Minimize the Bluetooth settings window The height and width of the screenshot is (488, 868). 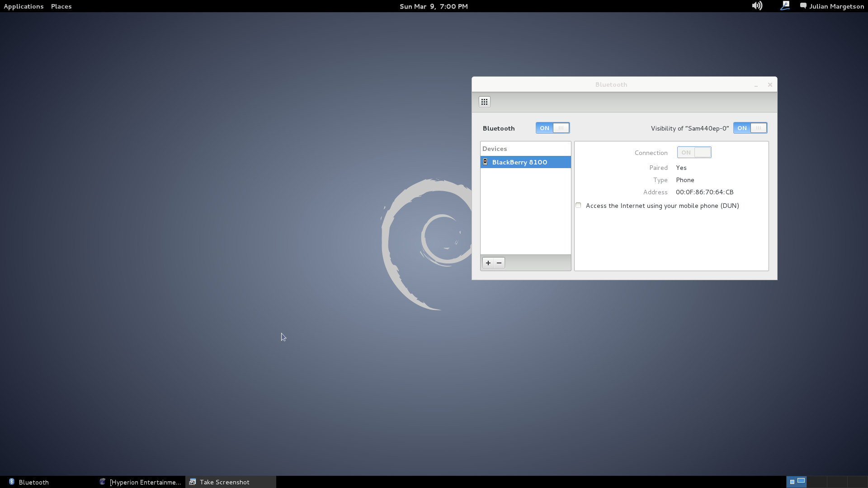tap(756, 85)
